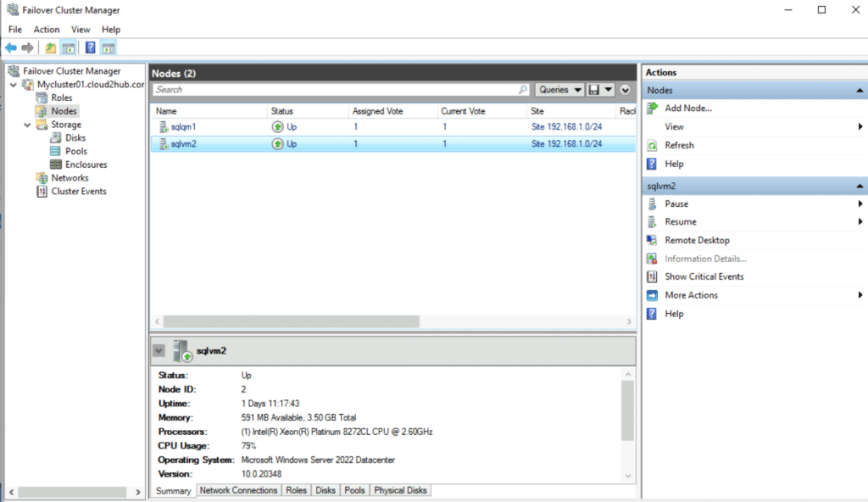868x502 pixels.
Task: Open the save query dropdown arrow
Action: [x=609, y=90]
